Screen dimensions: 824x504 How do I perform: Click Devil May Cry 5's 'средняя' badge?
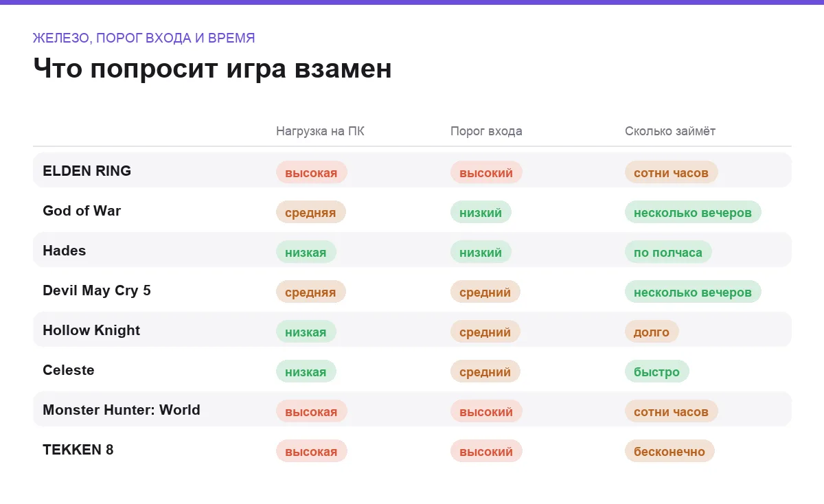click(311, 292)
